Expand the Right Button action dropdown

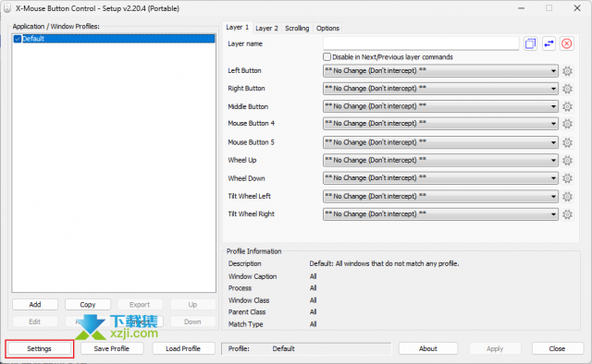pos(440,89)
